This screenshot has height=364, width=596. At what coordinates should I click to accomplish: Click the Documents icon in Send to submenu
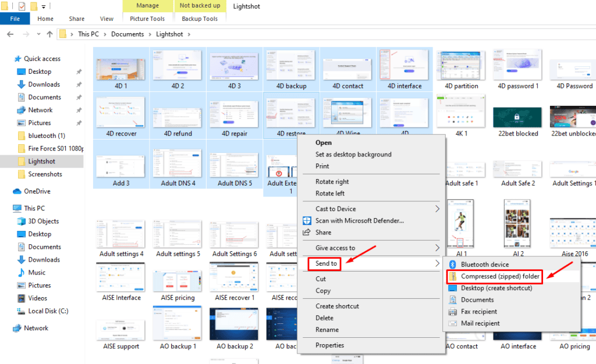[x=453, y=300]
